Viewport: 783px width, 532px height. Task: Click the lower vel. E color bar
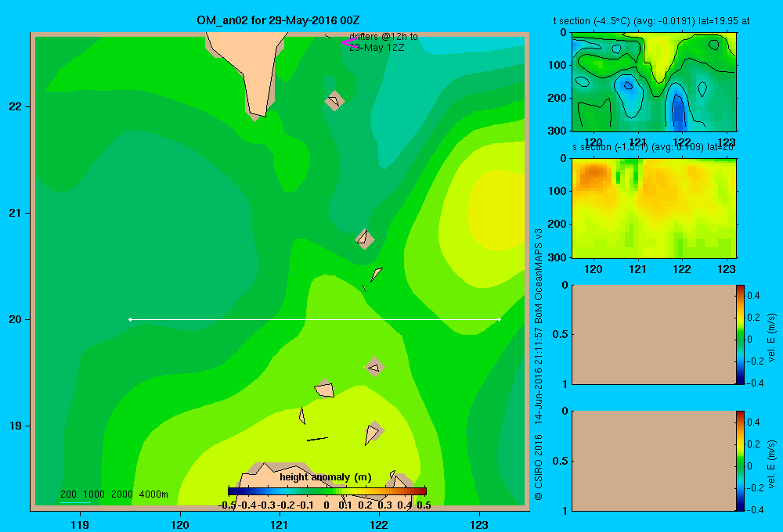pos(740,461)
